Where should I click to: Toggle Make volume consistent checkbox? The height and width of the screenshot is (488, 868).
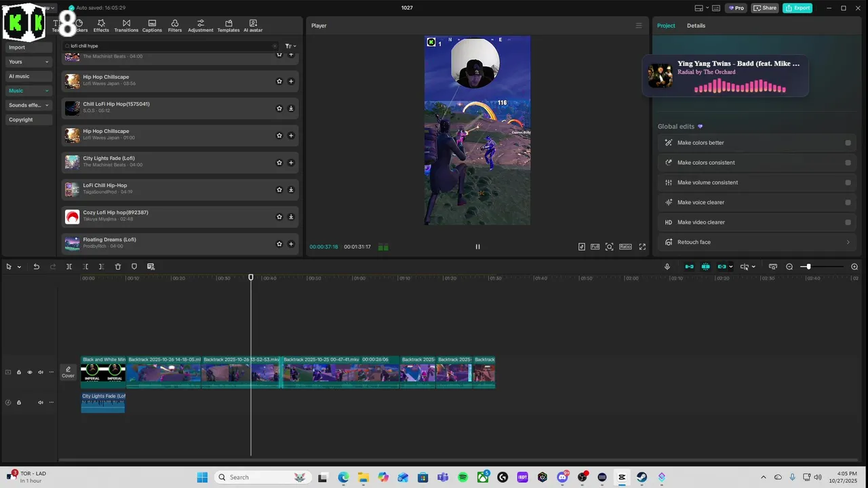(x=848, y=182)
